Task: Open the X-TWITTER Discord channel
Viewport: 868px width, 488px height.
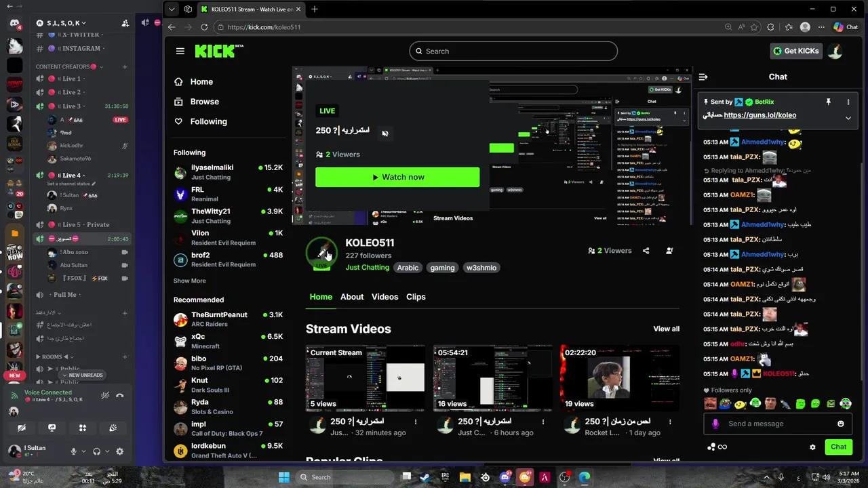Action: [82, 35]
